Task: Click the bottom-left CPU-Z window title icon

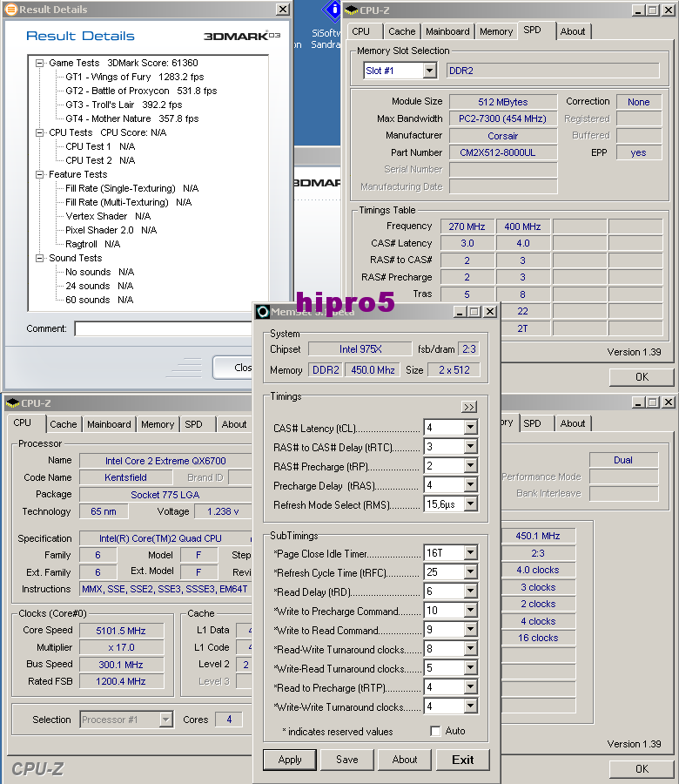Action: point(12,403)
